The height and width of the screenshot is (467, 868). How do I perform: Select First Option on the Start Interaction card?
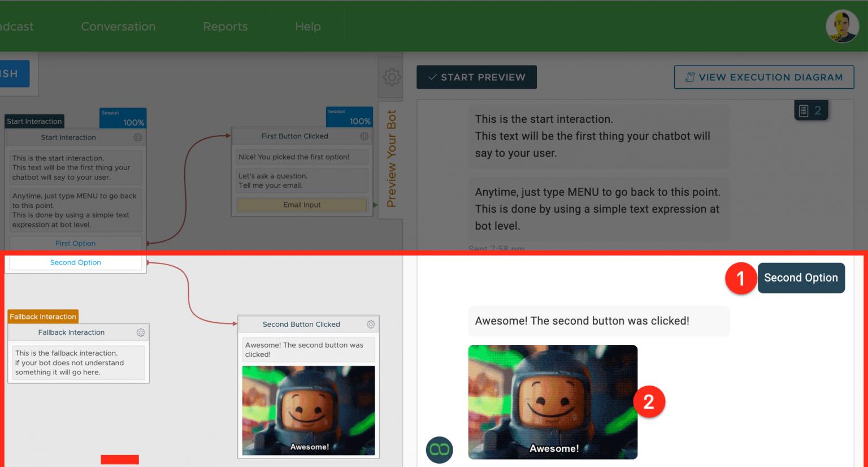(75, 243)
